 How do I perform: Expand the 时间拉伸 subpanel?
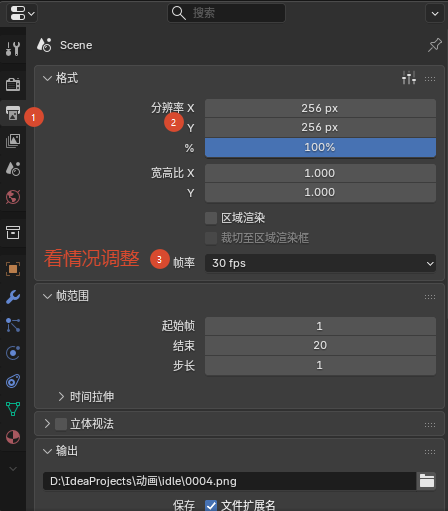click(x=86, y=397)
